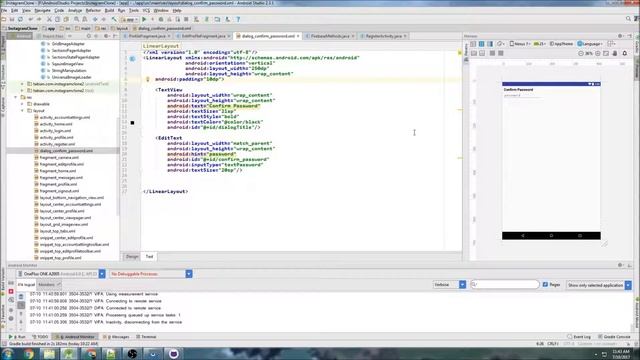
Task: Click the logcat search input field
Action: pos(505,284)
